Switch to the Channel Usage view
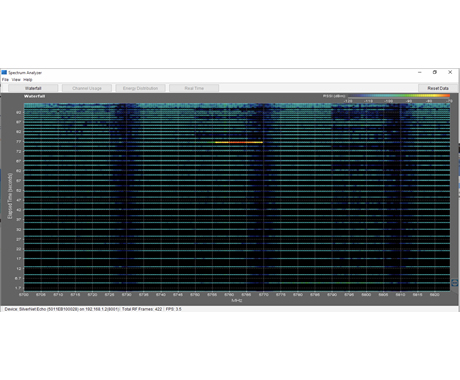The height and width of the screenshot is (380, 460). [87, 88]
